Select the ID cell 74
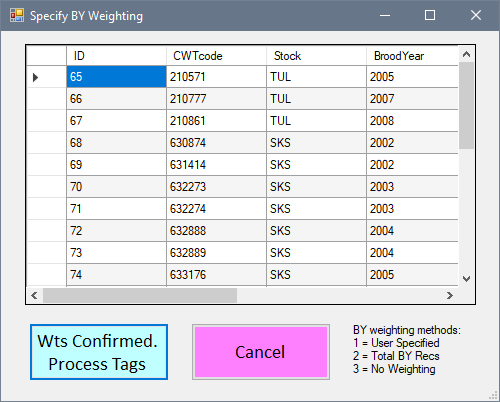 tap(116, 275)
